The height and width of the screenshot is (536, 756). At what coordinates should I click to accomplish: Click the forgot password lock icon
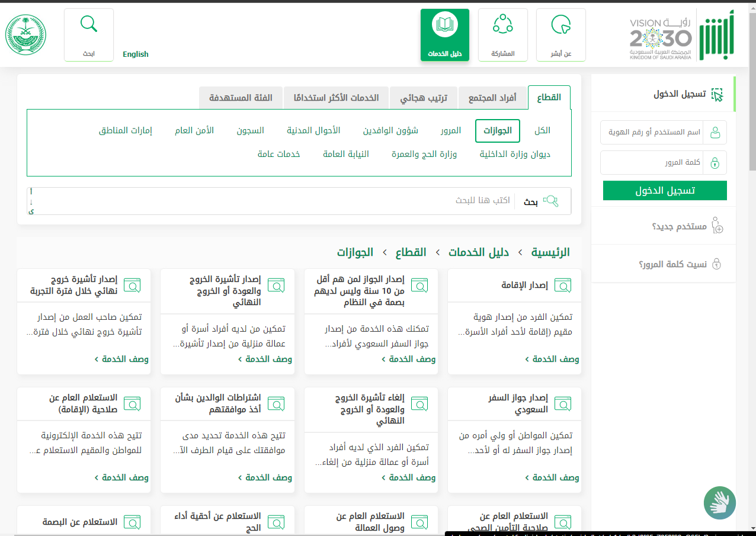click(x=716, y=264)
